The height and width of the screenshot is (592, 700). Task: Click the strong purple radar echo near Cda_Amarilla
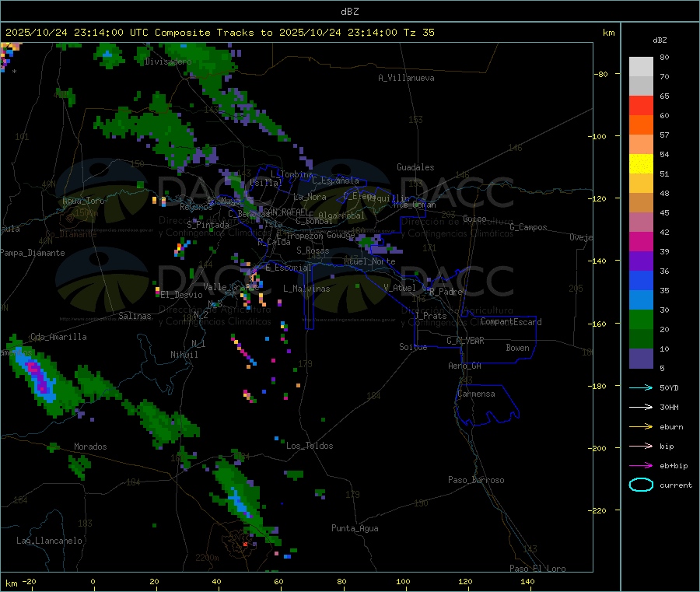(37, 375)
